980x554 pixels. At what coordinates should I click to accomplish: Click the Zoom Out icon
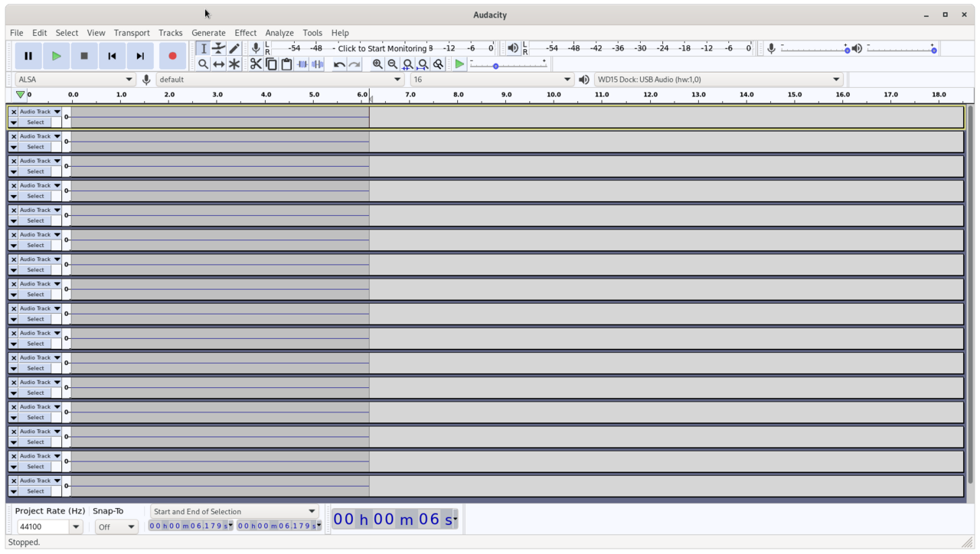393,64
